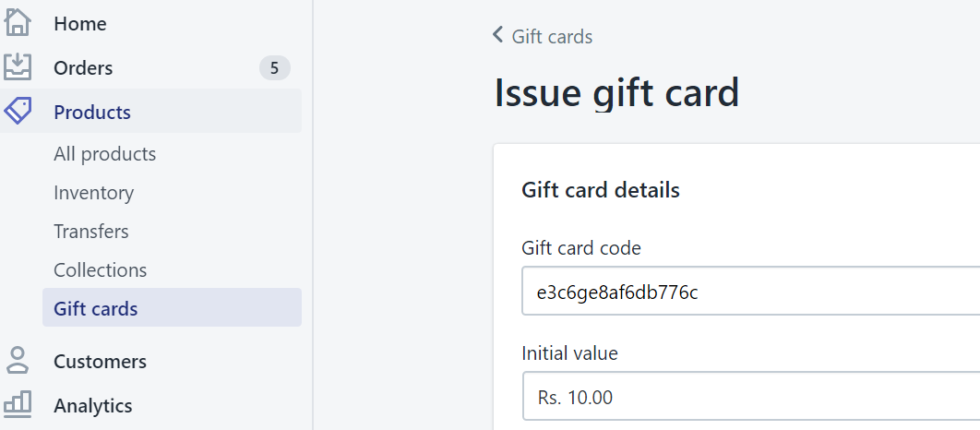Select highlighted Gift cards sidebar item
980x430 pixels.
[x=96, y=309]
